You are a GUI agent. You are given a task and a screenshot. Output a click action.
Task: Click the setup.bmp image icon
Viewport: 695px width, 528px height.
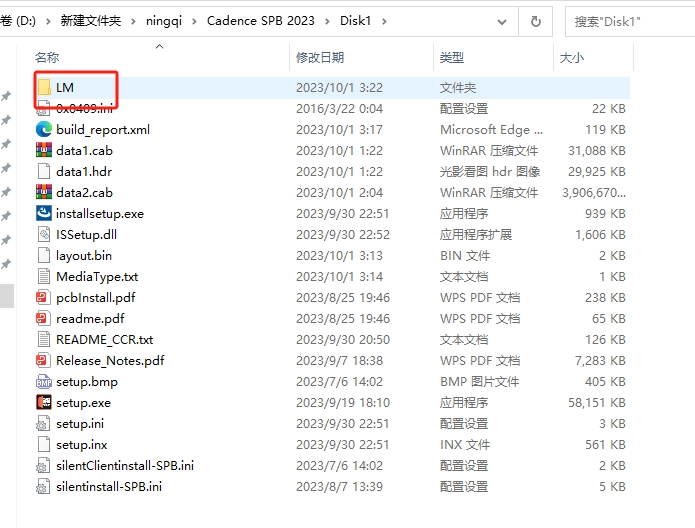click(x=44, y=381)
